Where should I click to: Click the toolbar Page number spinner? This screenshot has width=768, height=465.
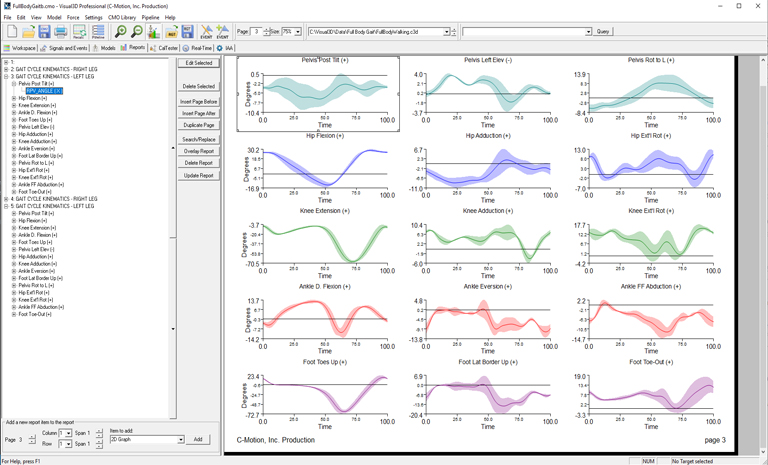click(266, 32)
